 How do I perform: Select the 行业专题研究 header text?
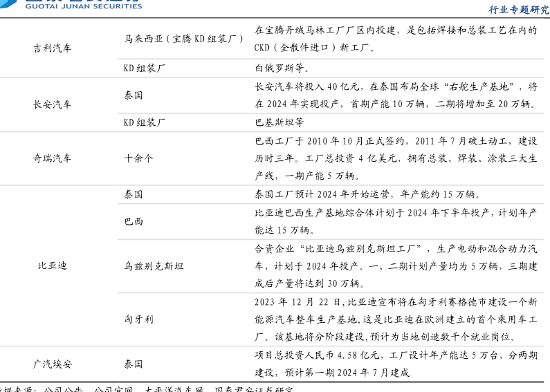[x=518, y=9]
